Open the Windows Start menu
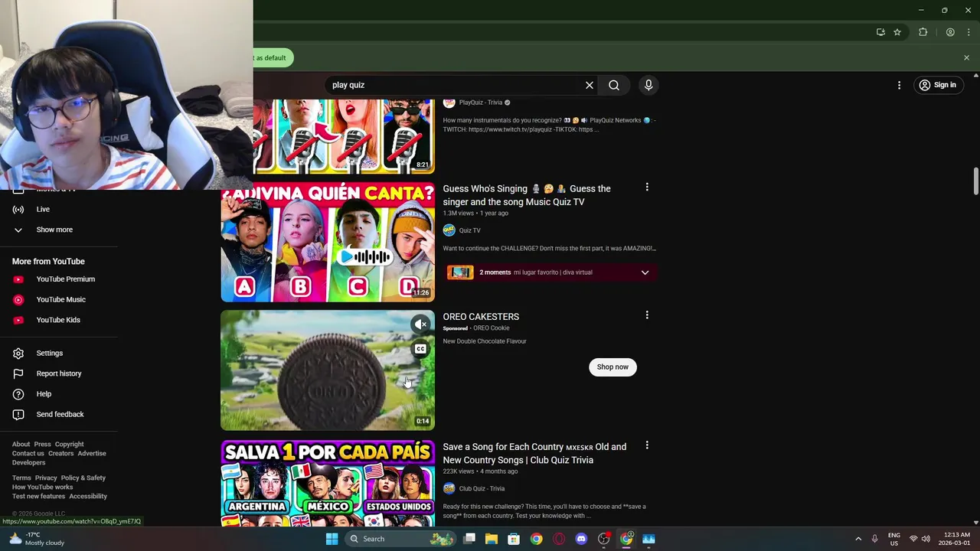 tap(332, 539)
